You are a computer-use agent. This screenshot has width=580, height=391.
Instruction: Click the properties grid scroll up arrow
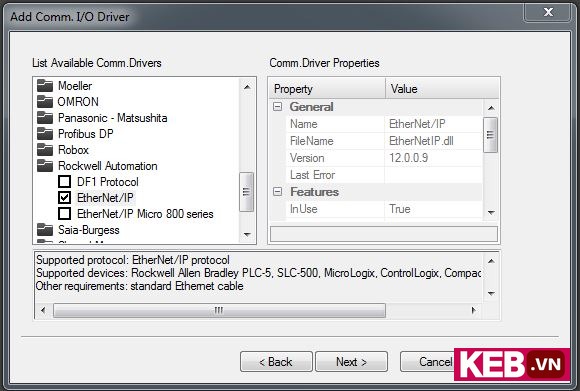pyautogui.click(x=491, y=108)
